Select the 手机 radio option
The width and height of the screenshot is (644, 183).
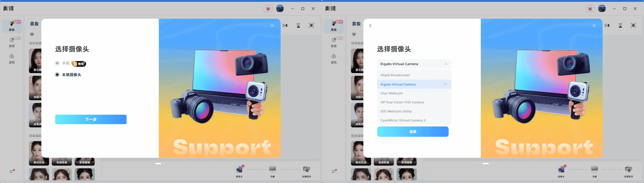[57, 63]
